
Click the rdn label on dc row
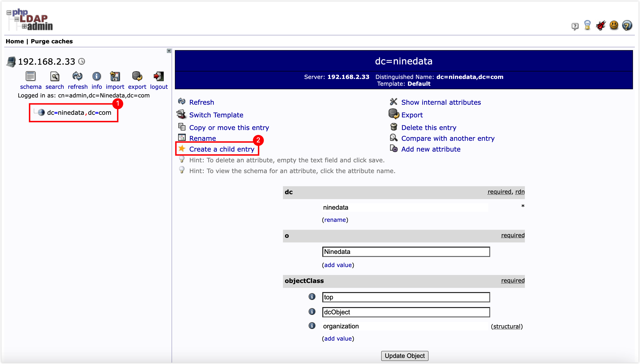pos(520,192)
